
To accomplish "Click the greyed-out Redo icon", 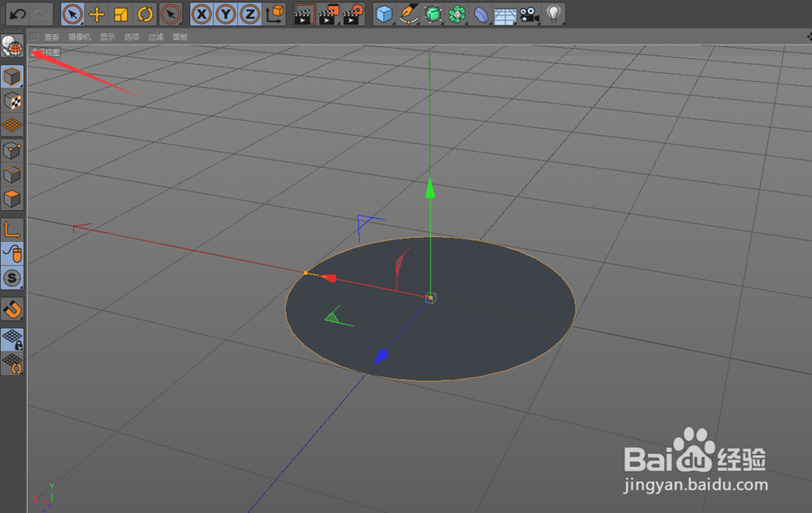I will point(41,14).
